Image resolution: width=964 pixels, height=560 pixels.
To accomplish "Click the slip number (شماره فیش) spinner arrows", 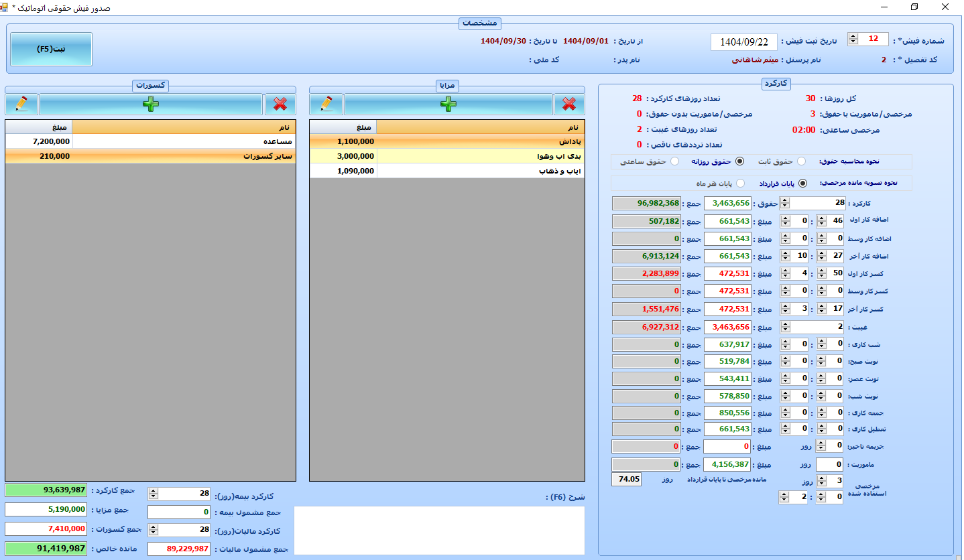I will [853, 39].
